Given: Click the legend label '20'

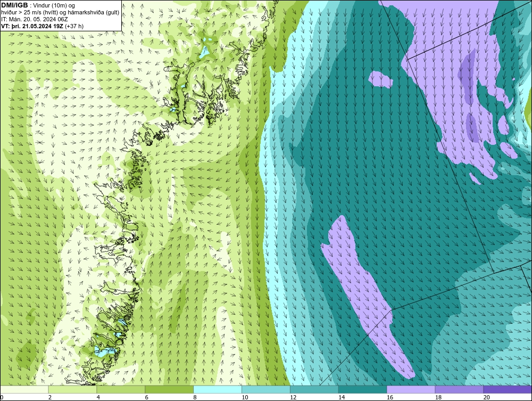Looking at the screenshot, I should (487, 397).
